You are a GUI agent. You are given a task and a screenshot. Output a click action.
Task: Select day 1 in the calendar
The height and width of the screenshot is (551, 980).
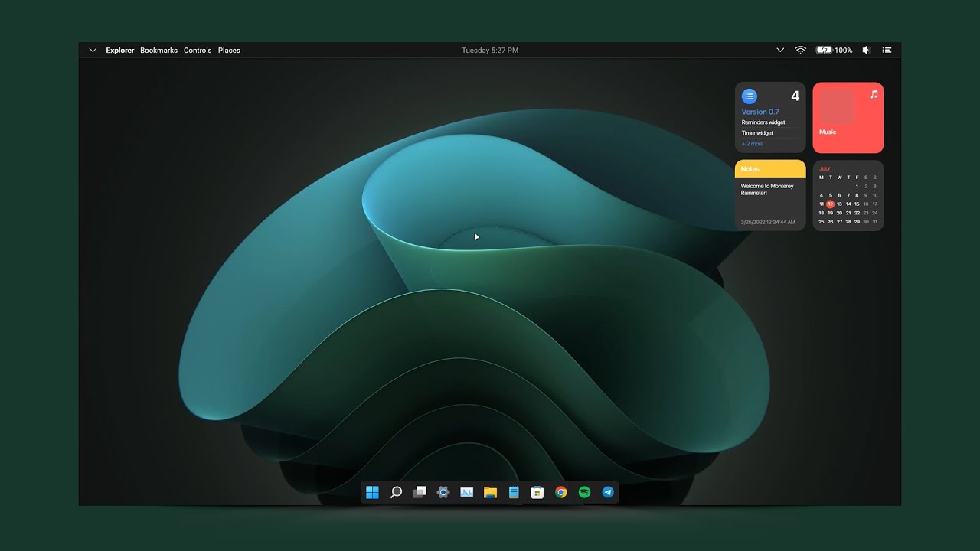coord(857,186)
